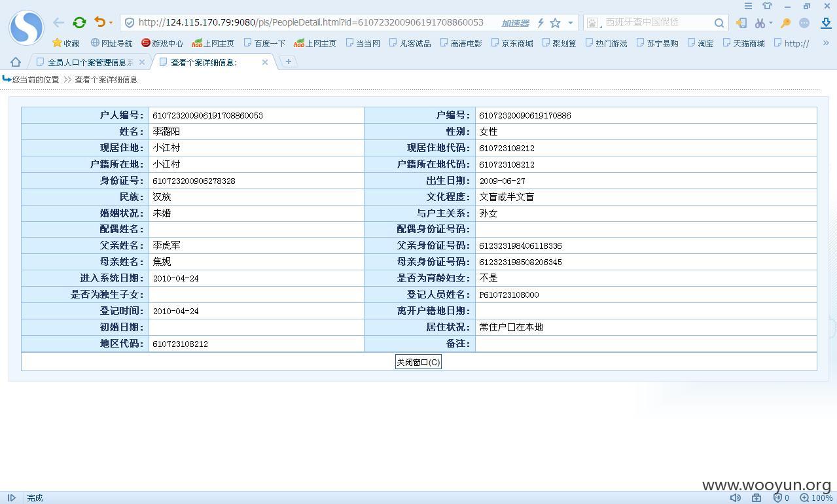Viewport: 837px width, 504px height.
Task: Open a new tab with the plus button
Action: click(288, 62)
